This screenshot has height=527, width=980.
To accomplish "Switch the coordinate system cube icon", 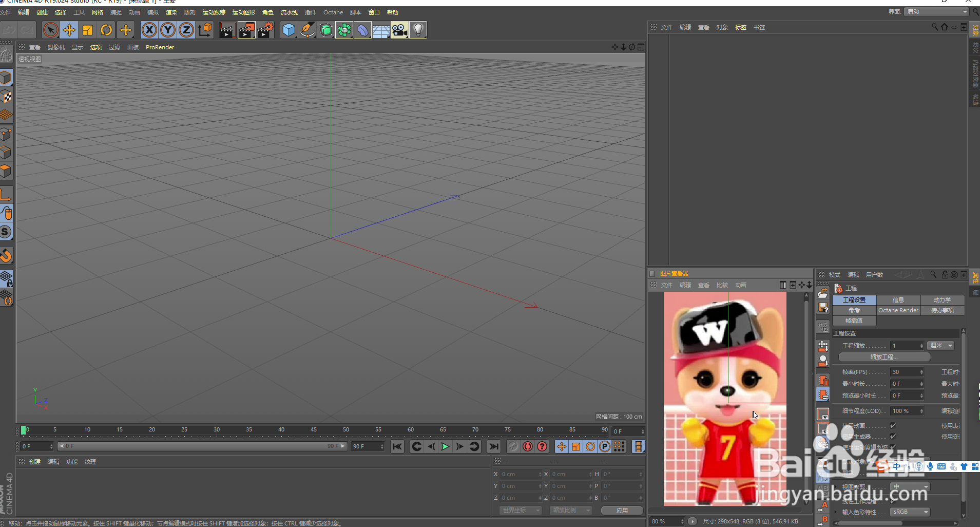I will 205,30.
